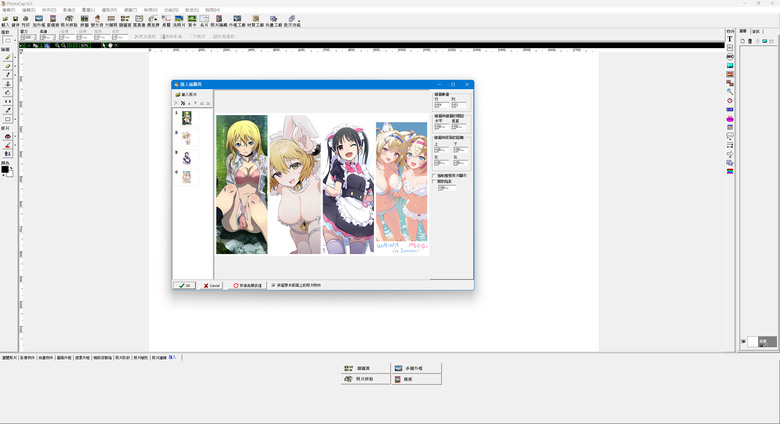The height and width of the screenshot is (424, 780).
Task: Click the 載入照片 button in dialog
Action: point(186,95)
